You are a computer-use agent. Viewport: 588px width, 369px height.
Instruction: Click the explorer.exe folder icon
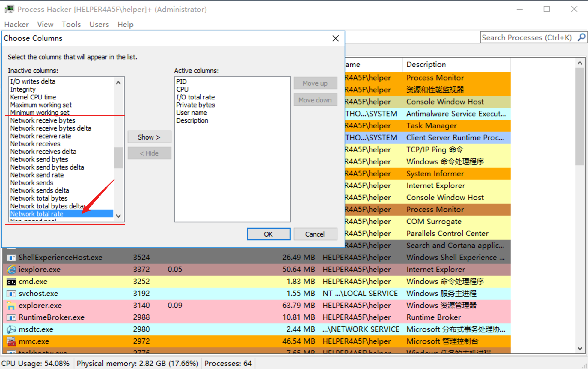click(x=11, y=306)
